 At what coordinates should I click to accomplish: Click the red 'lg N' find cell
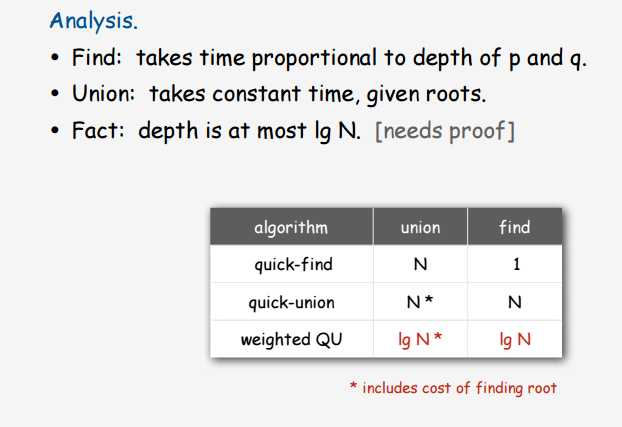(x=515, y=340)
